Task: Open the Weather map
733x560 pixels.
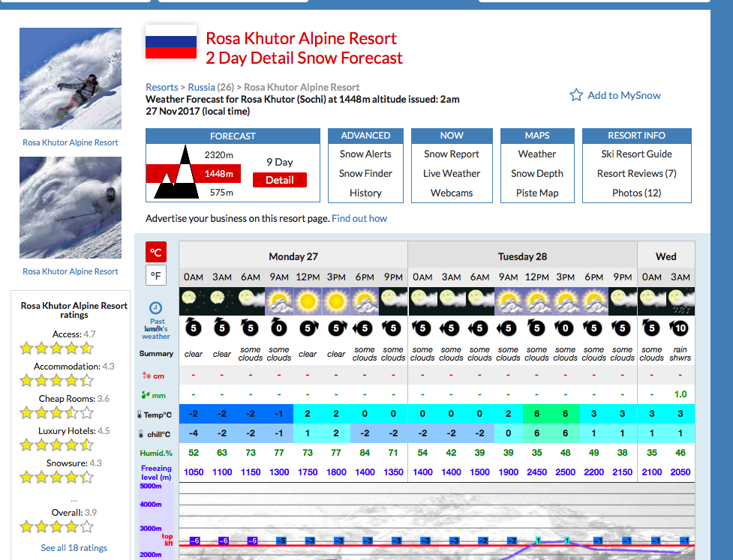Action: pyautogui.click(x=537, y=154)
